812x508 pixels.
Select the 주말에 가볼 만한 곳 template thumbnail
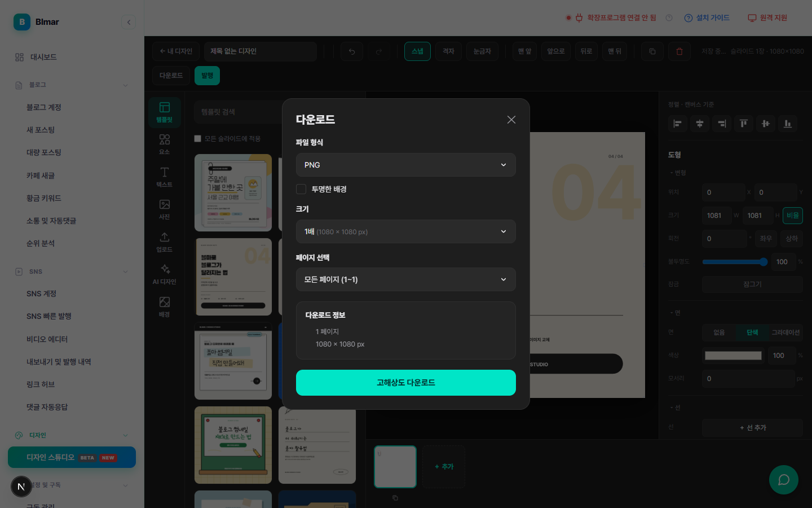click(233, 193)
